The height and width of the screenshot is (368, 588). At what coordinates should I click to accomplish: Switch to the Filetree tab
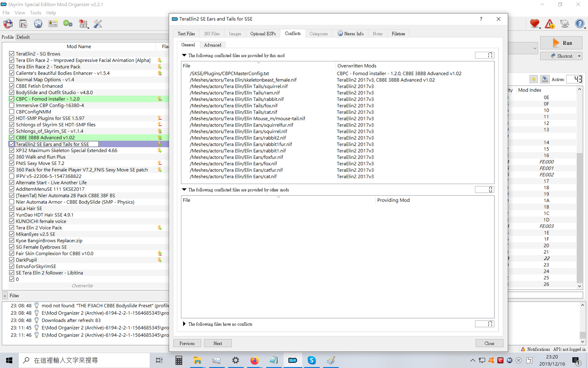coord(398,34)
